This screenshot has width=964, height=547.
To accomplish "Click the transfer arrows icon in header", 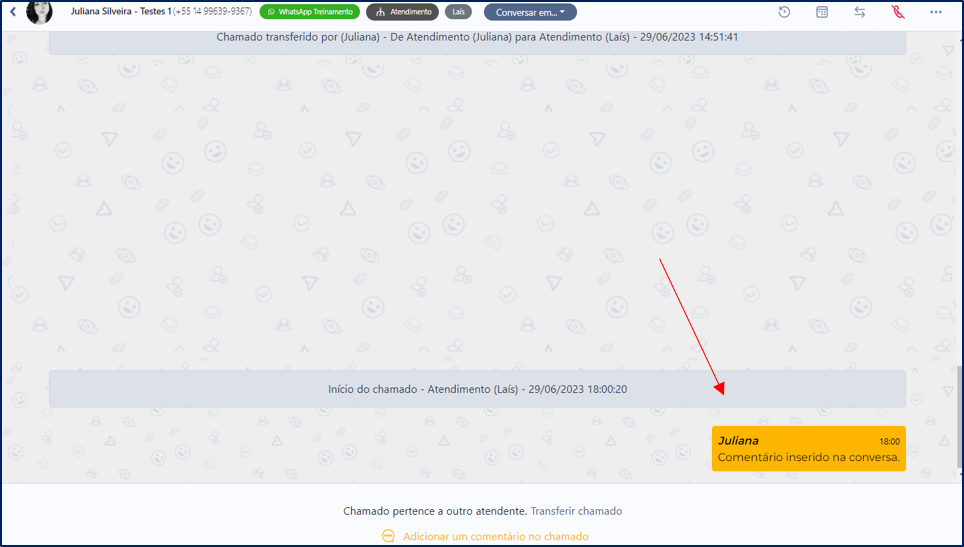I will [860, 12].
